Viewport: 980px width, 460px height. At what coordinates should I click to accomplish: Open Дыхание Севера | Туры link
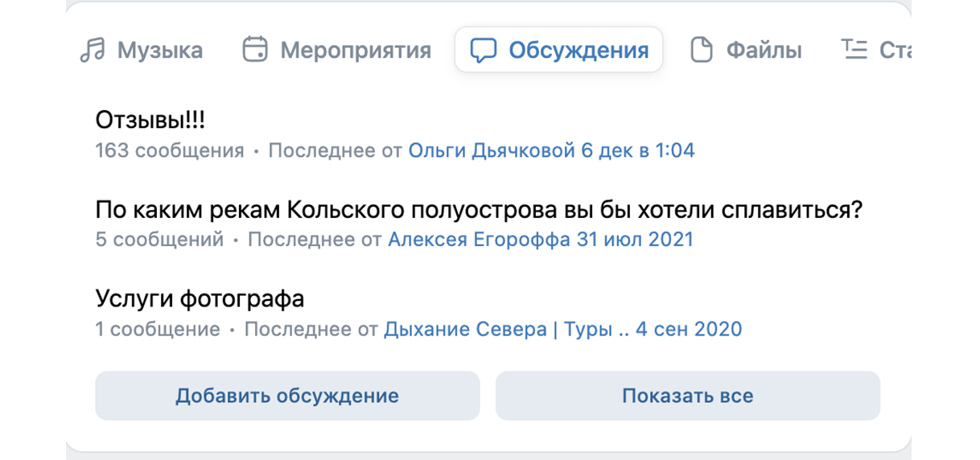pyautogui.click(x=506, y=329)
